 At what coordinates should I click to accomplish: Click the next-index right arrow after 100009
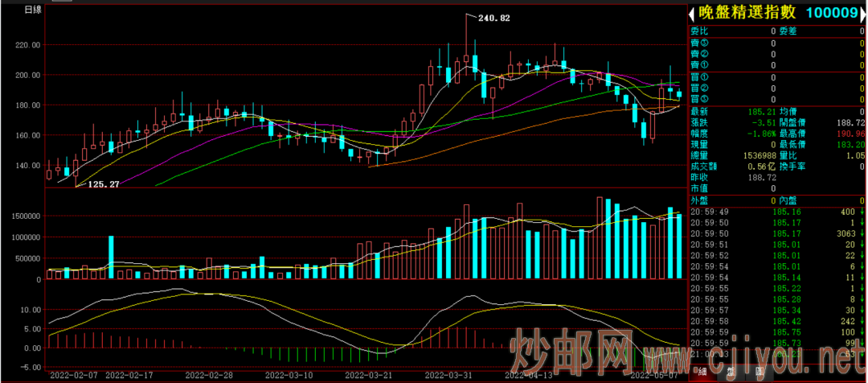(862, 12)
